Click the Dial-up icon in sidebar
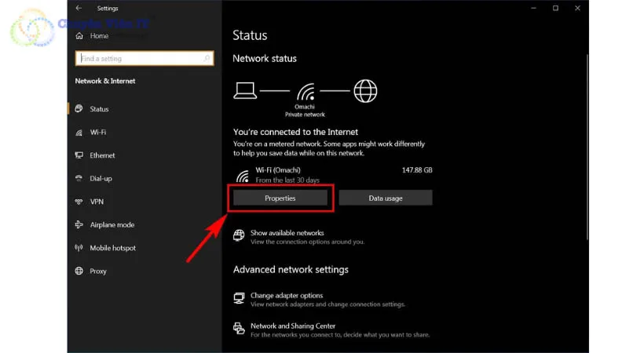The width and height of the screenshot is (644, 353). 79,179
